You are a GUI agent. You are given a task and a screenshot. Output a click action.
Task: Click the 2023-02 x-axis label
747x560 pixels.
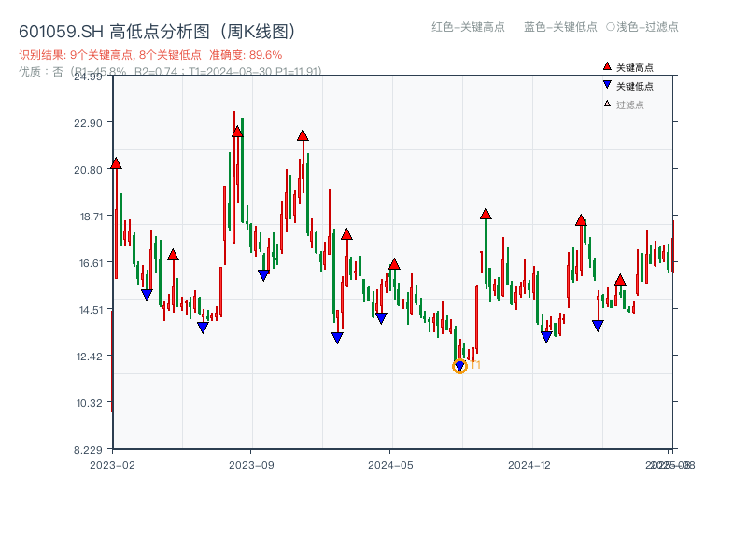tap(113, 462)
